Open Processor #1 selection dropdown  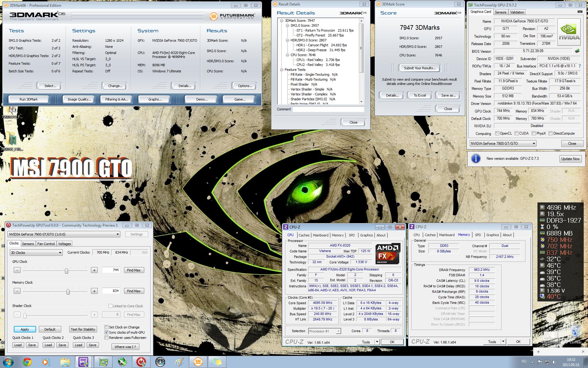[x=324, y=331]
